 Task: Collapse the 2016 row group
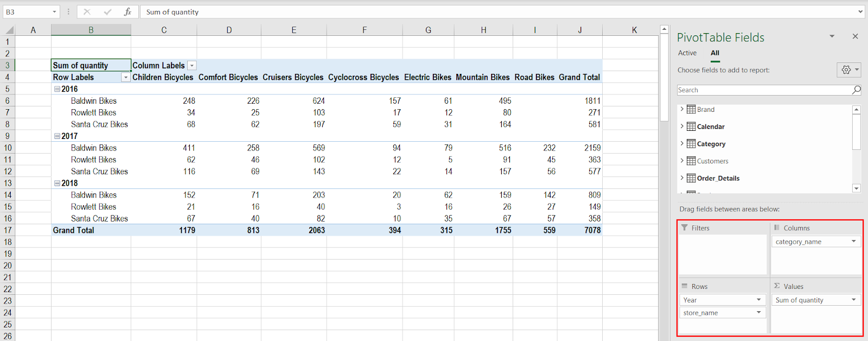57,89
